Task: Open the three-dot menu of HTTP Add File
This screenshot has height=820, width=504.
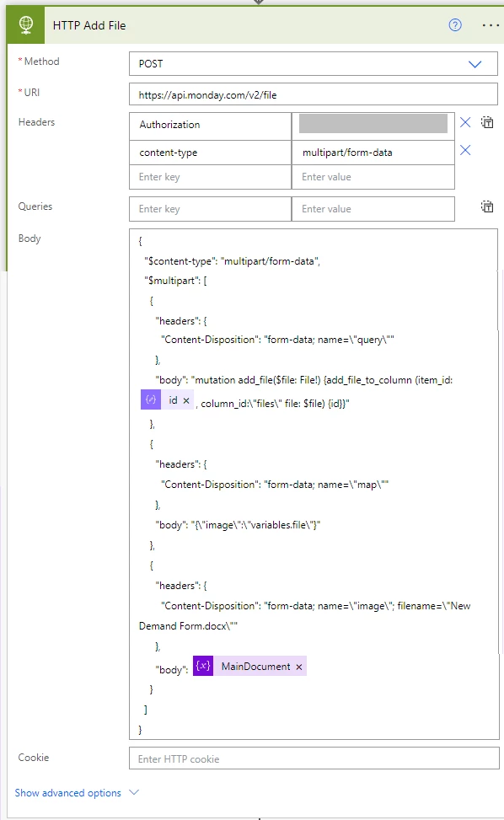Action: click(491, 25)
